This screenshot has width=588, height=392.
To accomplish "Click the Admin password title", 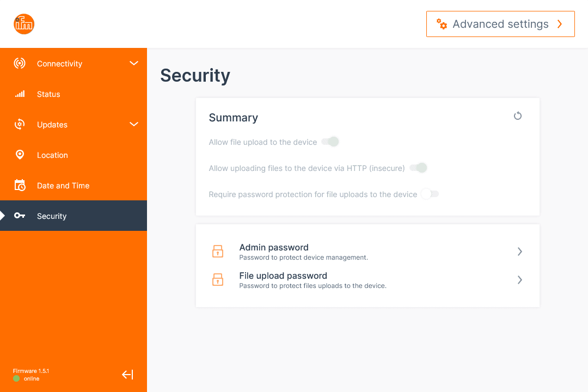I will [x=274, y=248].
